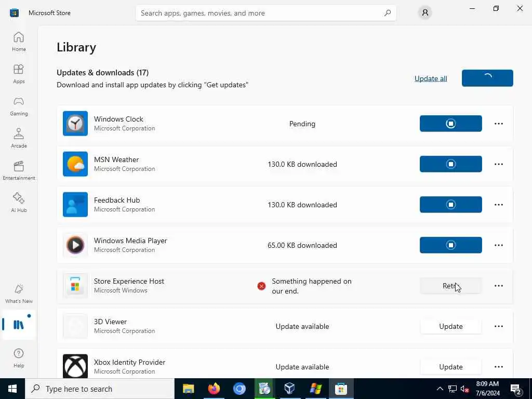
Task: Click the Update all link
Action: click(x=431, y=78)
